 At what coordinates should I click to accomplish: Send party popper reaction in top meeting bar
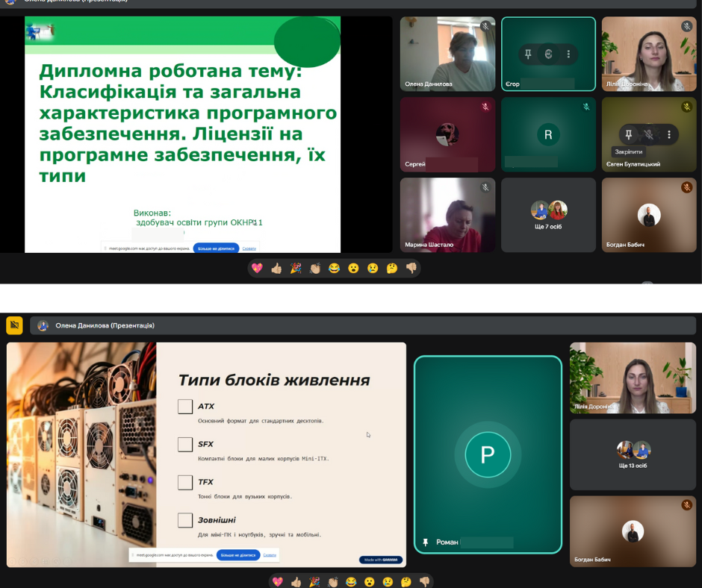click(296, 268)
